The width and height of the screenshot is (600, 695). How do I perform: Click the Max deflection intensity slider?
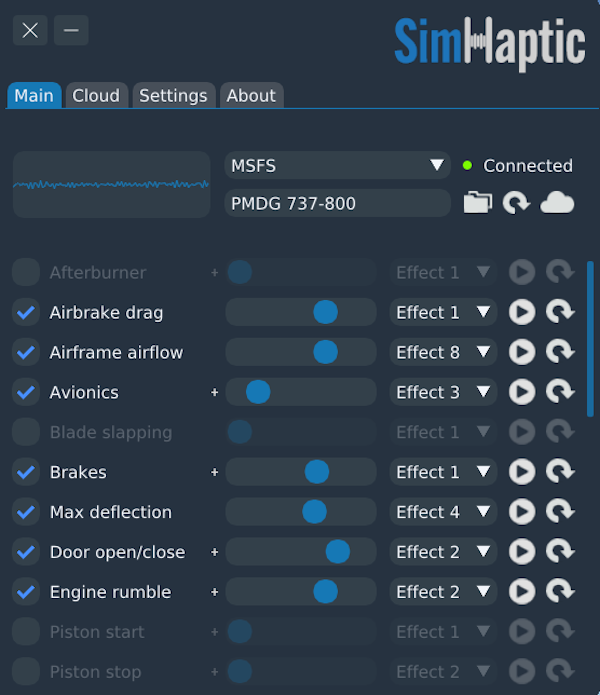pyautogui.click(x=301, y=511)
